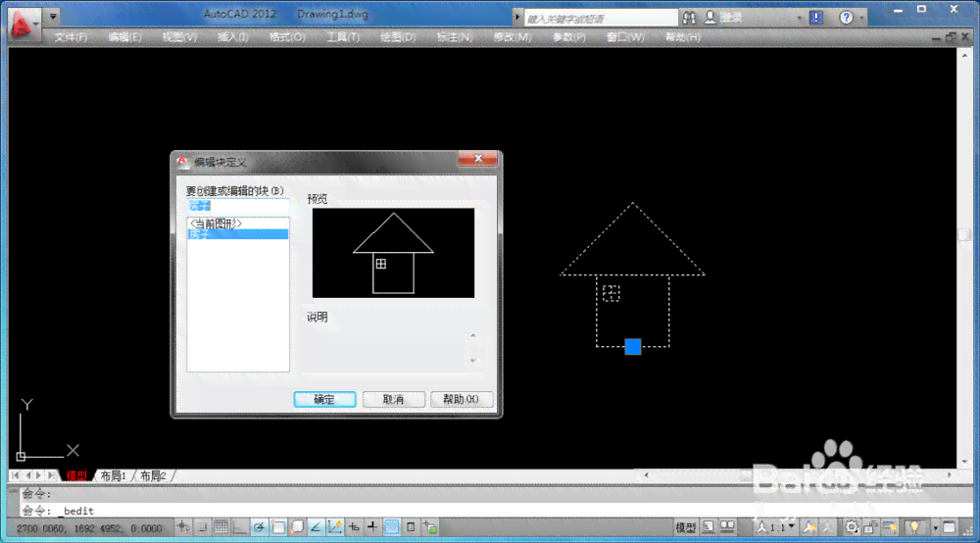Image resolution: width=980 pixels, height=543 pixels.
Task: Toggle Ortho Mode in status bar
Action: coord(240,527)
